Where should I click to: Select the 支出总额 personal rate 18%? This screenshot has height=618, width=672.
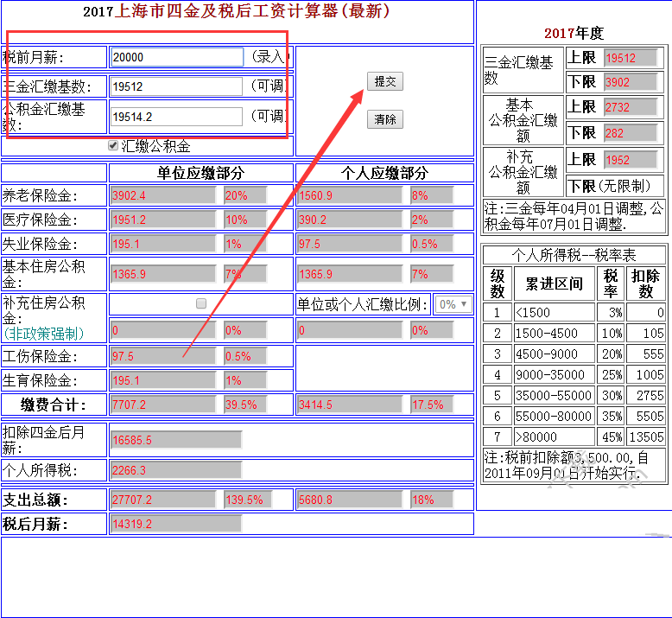pyautogui.click(x=432, y=500)
